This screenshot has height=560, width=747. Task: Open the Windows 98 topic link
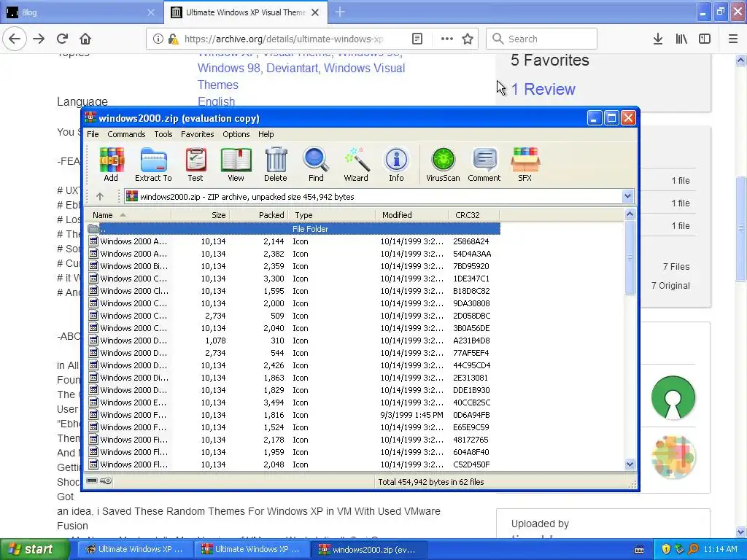(x=228, y=68)
